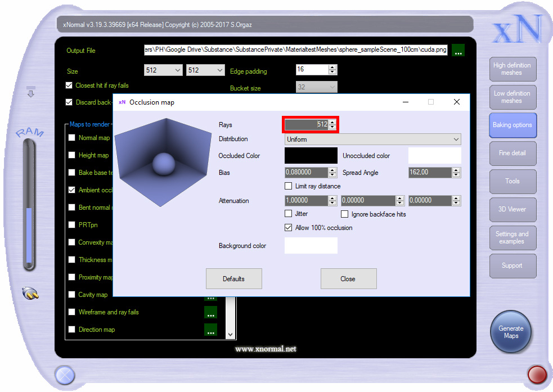Viewport: 553px width, 392px height.
Task: Expand the Distribution dropdown showing Uniform
Action: [x=372, y=139]
